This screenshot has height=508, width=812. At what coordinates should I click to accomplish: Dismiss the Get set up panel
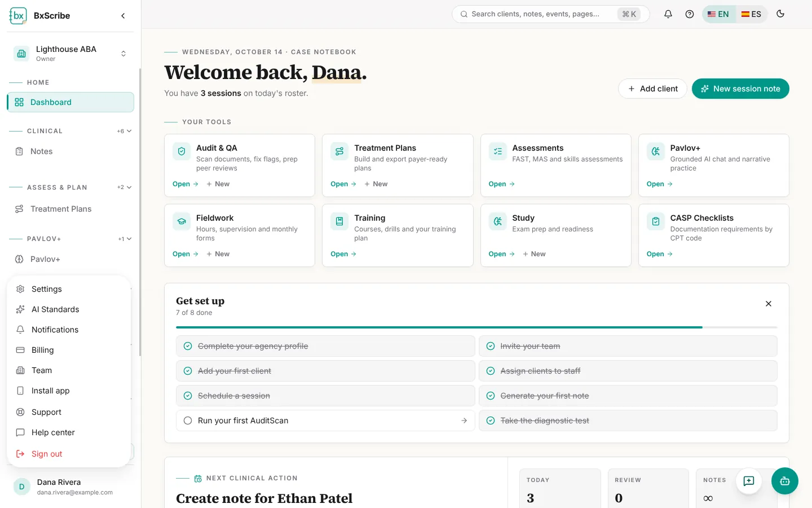coord(769,304)
